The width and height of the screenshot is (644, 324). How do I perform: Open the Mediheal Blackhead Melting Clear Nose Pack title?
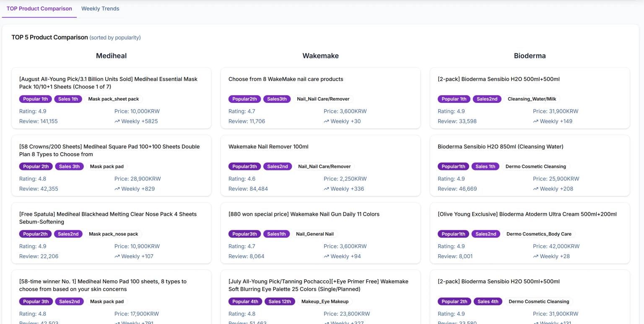pos(108,218)
